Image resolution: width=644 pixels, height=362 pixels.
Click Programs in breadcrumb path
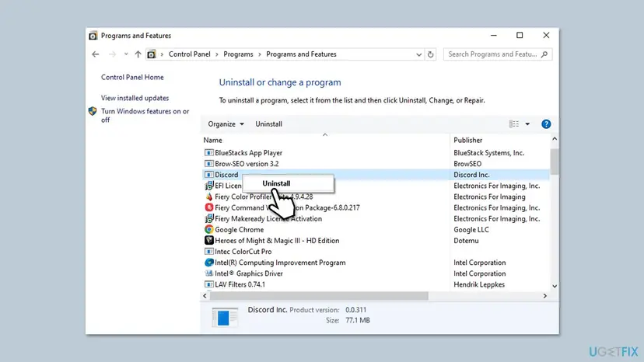point(238,54)
